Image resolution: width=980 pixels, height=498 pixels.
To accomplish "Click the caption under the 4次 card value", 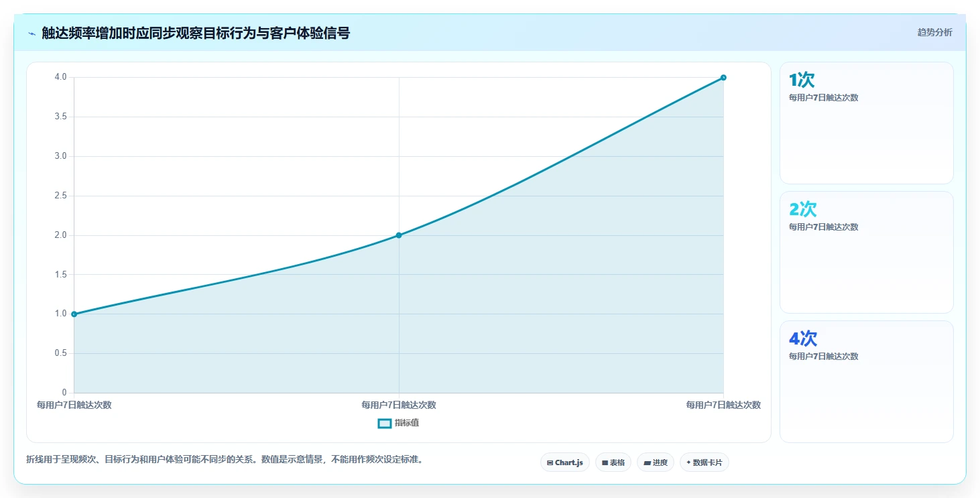I will click(x=824, y=357).
